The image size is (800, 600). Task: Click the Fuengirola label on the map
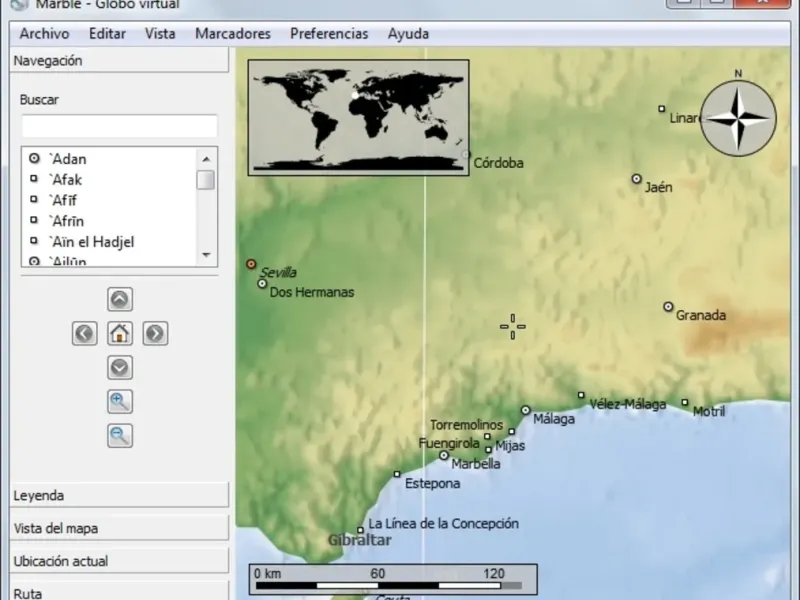click(449, 443)
